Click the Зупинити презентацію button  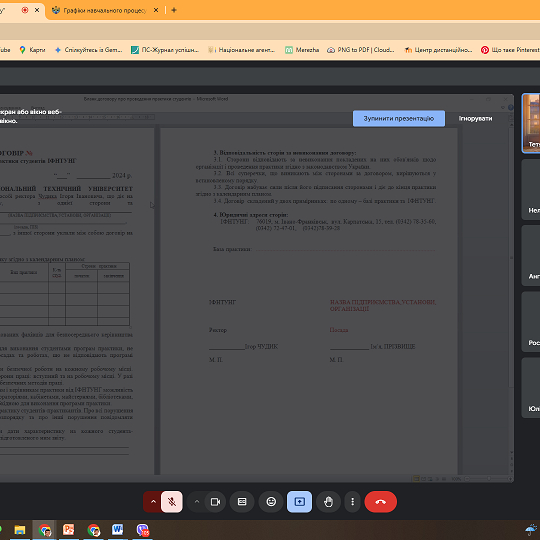[x=399, y=118]
